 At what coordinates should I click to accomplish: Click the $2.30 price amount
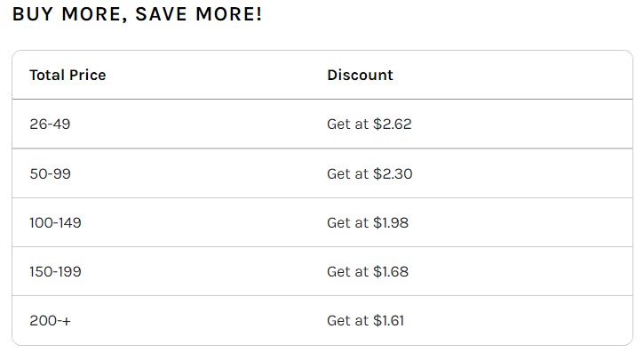[x=393, y=174]
